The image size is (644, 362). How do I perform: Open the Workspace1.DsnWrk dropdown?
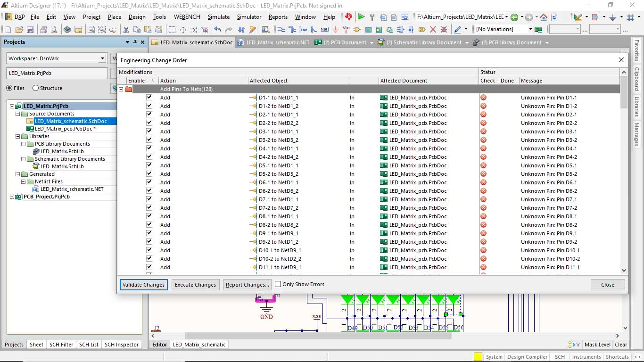(x=102, y=58)
